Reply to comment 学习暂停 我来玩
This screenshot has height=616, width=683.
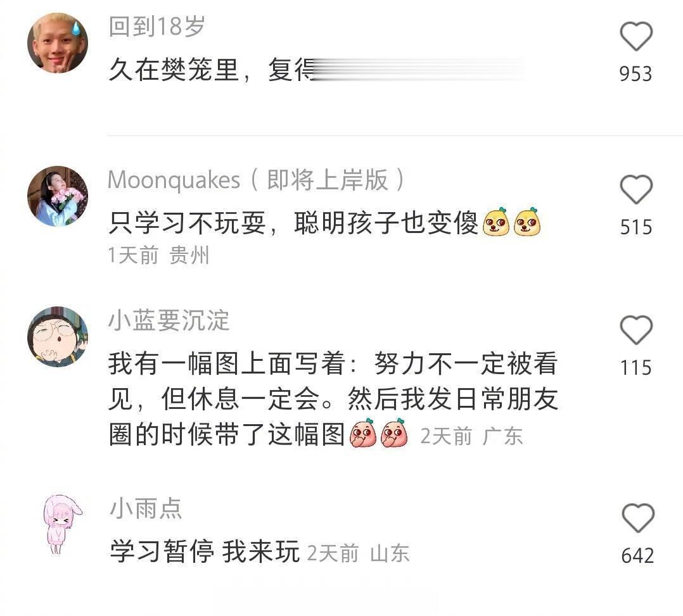205,551
